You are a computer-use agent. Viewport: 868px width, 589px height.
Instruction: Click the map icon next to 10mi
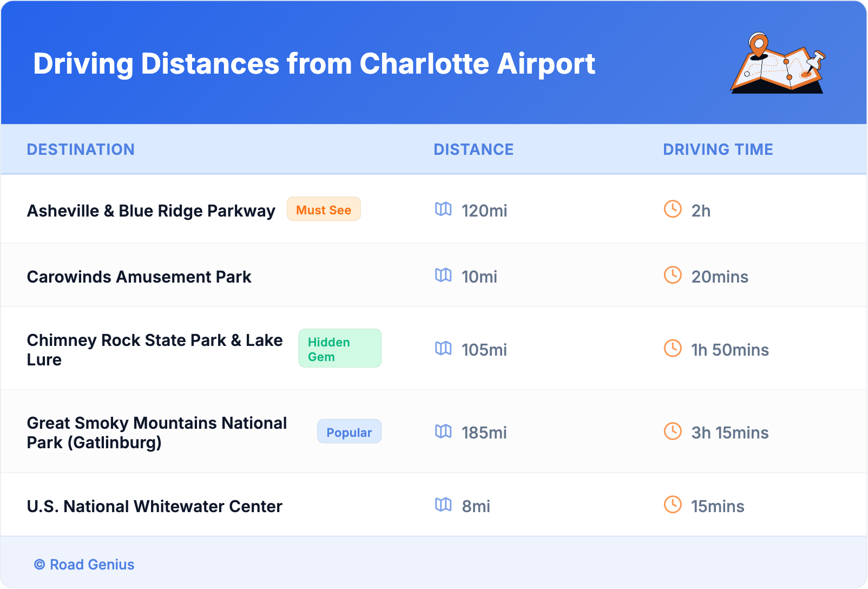[443, 275]
